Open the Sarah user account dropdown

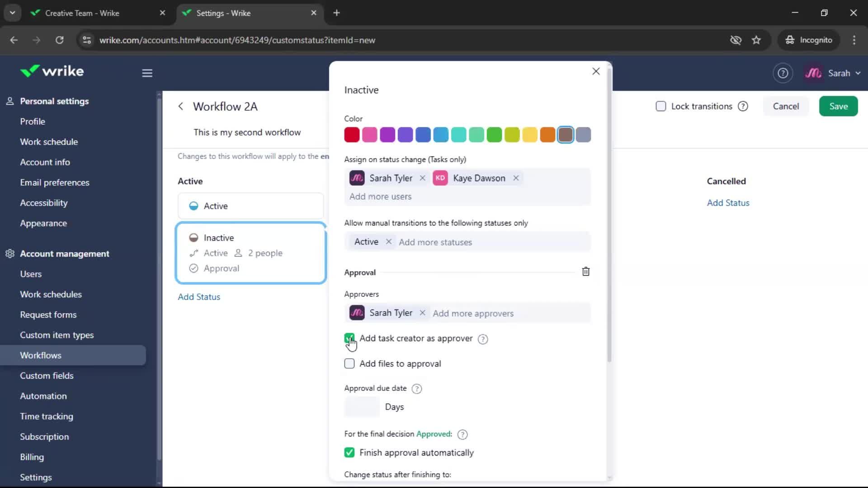point(832,73)
